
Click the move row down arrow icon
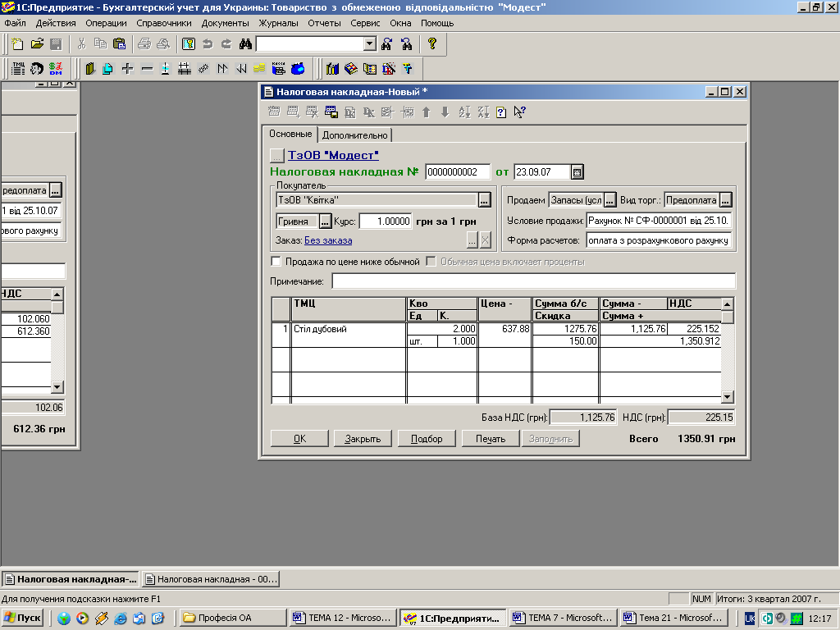tap(445, 112)
